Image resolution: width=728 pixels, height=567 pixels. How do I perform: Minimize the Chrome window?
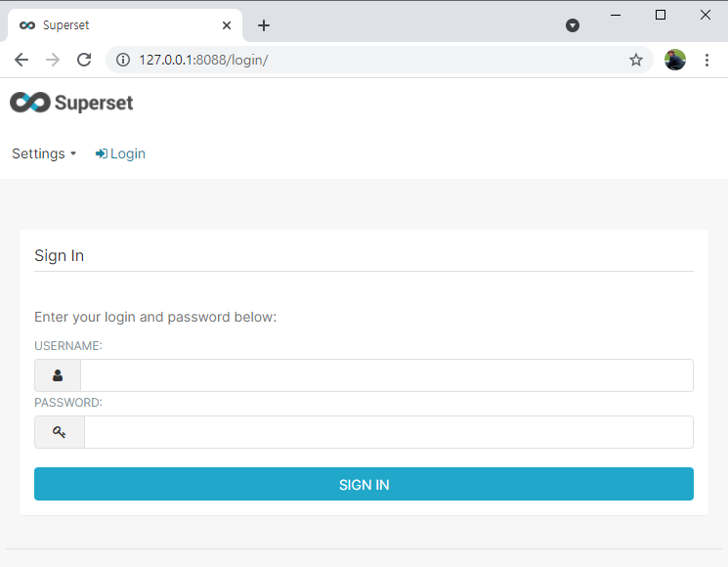pyautogui.click(x=616, y=15)
